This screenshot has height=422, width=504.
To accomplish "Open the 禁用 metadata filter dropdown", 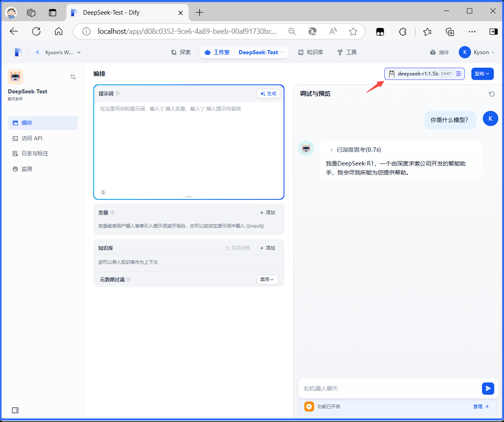I will point(267,279).
